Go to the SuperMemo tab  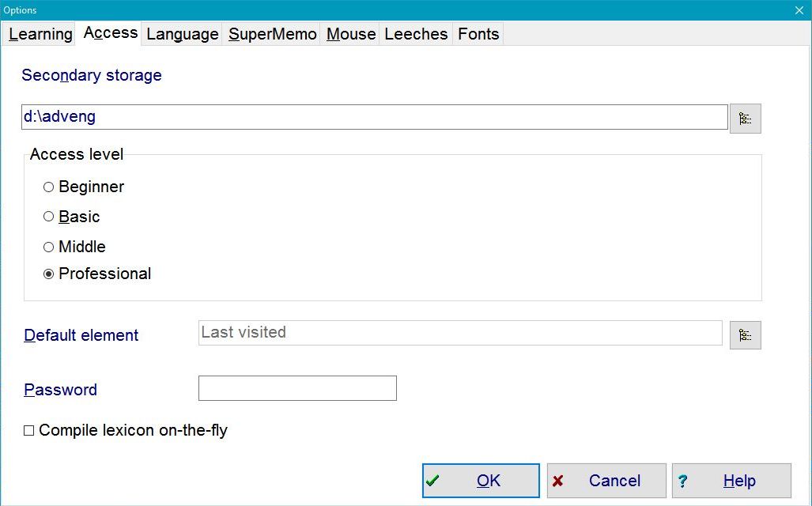(272, 34)
